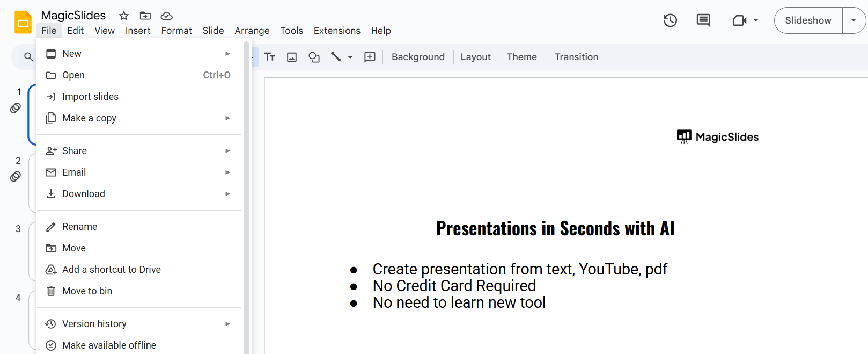Expand the Share submenu
Screen dimensions: 868x354
227,151
